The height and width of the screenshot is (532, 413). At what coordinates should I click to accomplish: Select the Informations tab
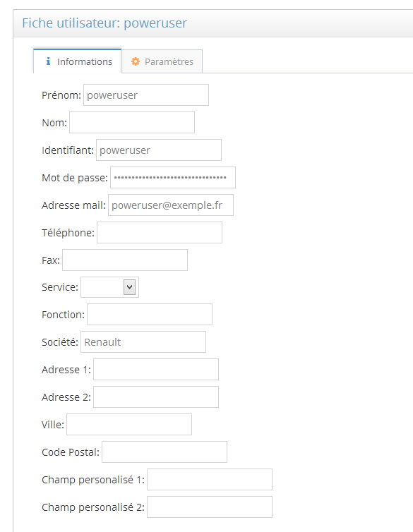(x=78, y=61)
